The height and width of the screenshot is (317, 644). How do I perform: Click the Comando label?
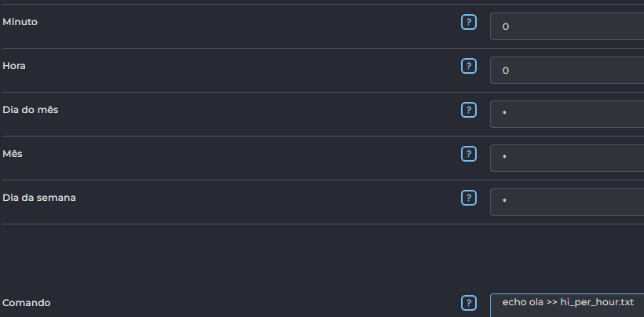click(27, 303)
